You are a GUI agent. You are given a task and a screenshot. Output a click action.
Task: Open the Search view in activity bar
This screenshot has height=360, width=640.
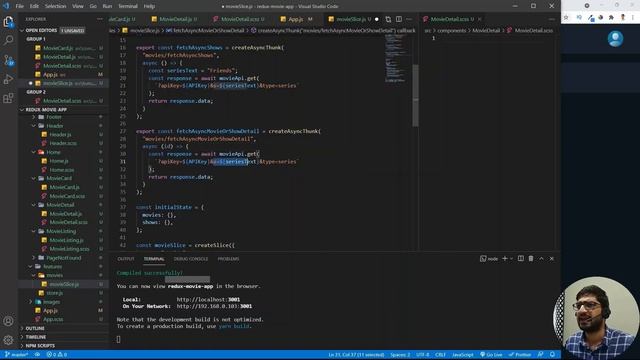pyautogui.click(x=8, y=40)
